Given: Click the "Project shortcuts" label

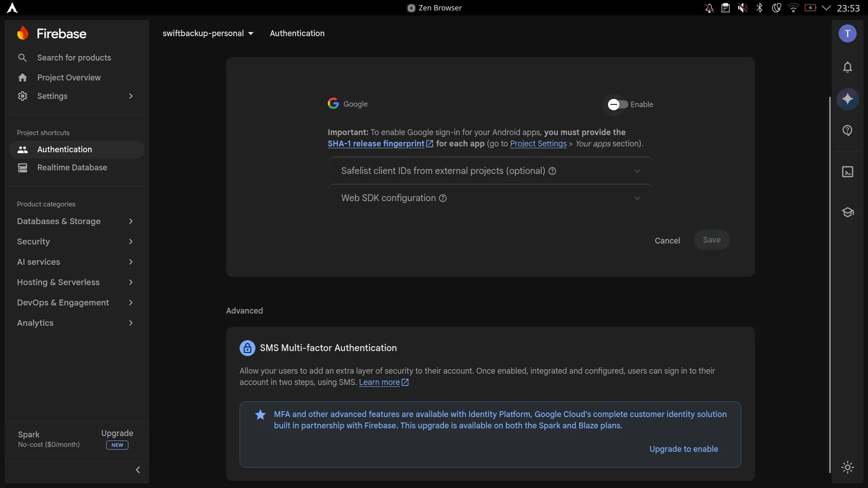Looking at the screenshot, I should click(x=43, y=133).
